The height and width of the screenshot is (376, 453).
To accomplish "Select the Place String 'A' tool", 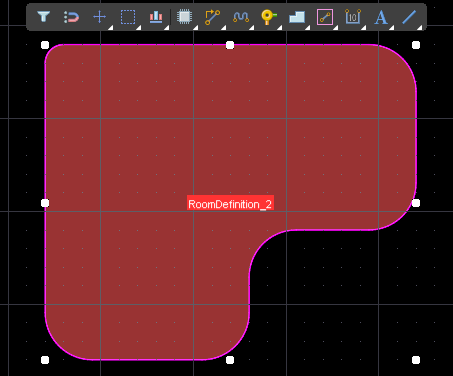I will [x=381, y=17].
